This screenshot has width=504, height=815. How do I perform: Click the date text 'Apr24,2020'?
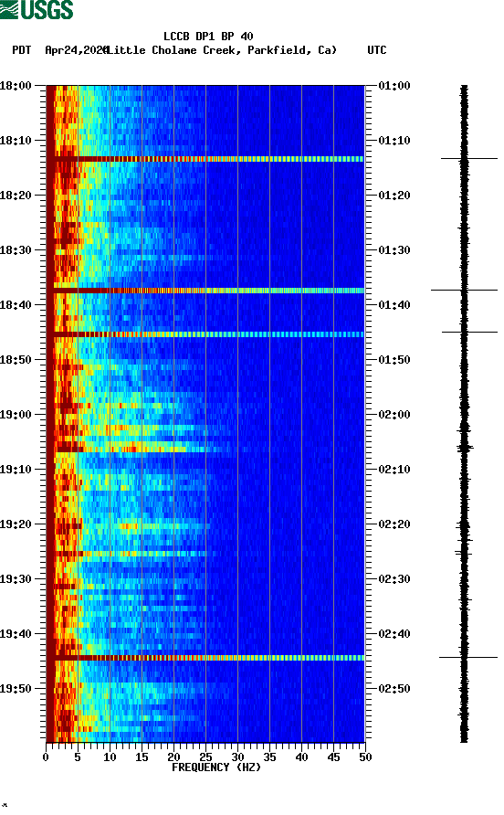tap(77, 50)
